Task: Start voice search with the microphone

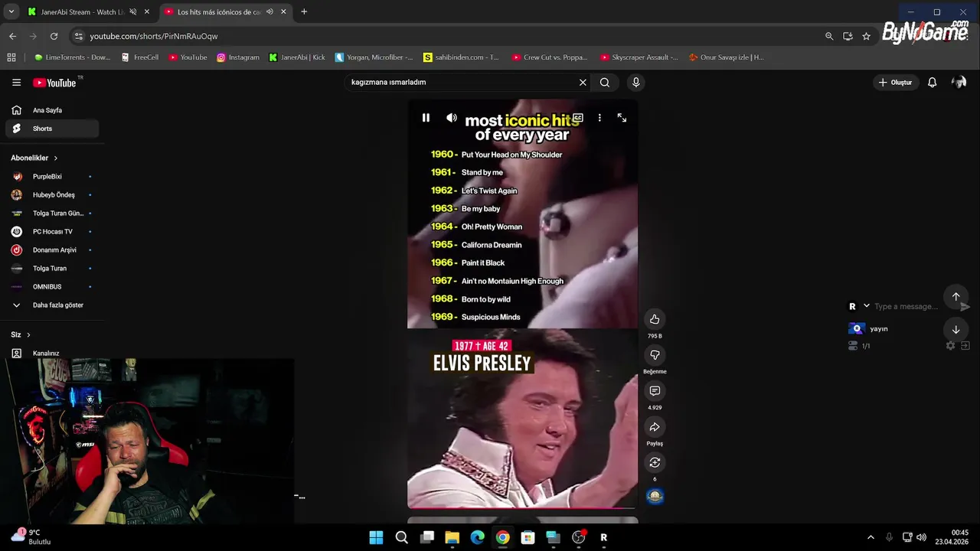Action: coord(635,83)
